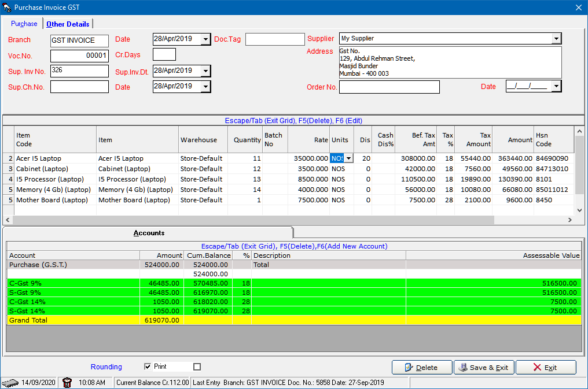Tick the empty checkbox right of Print
Image resolution: width=588 pixels, height=389 pixels.
tap(197, 367)
